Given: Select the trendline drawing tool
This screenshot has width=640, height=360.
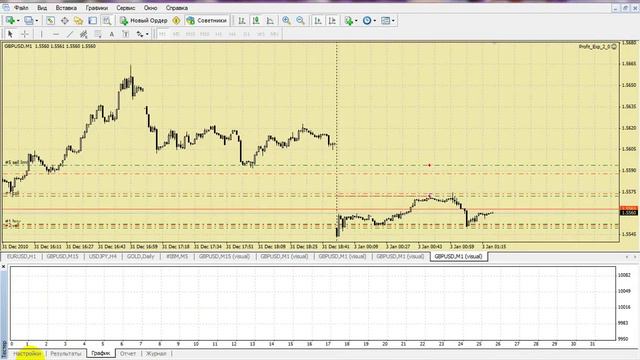Looking at the screenshot, I should 70,34.
